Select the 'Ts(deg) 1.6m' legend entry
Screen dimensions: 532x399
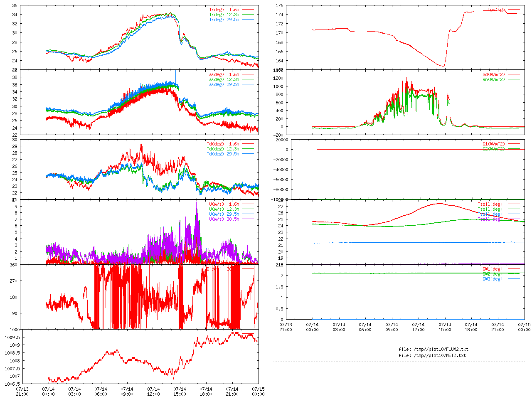[x=223, y=75]
